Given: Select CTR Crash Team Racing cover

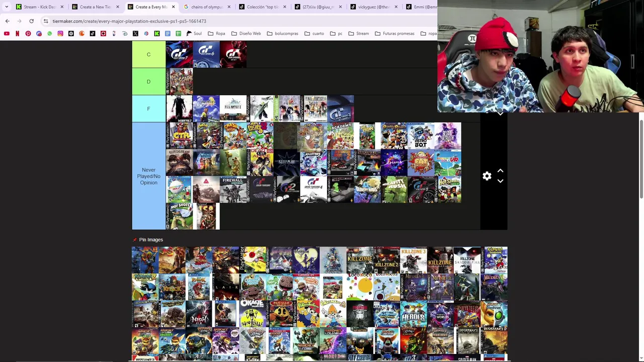Looking at the screenshot, I should [x=179, y=136].
